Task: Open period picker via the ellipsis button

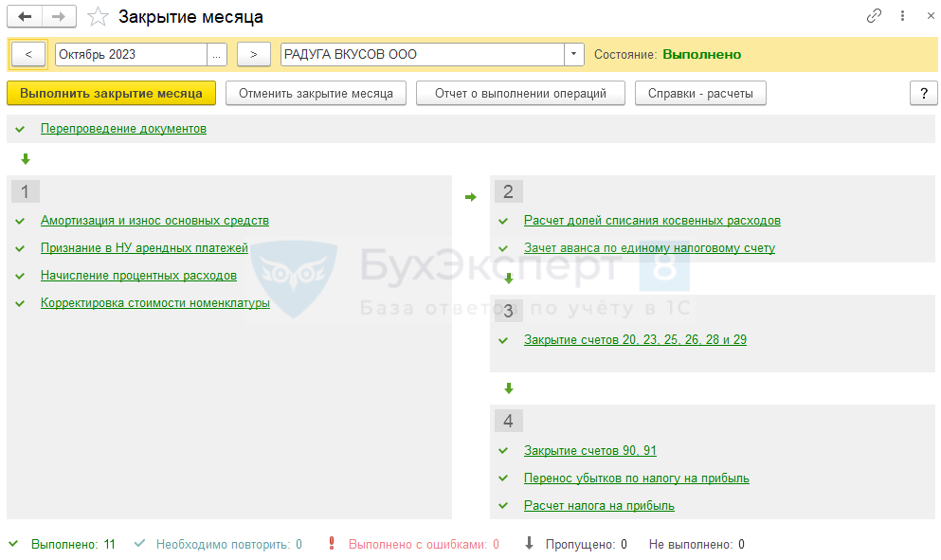Action: (x=217, y=55)
